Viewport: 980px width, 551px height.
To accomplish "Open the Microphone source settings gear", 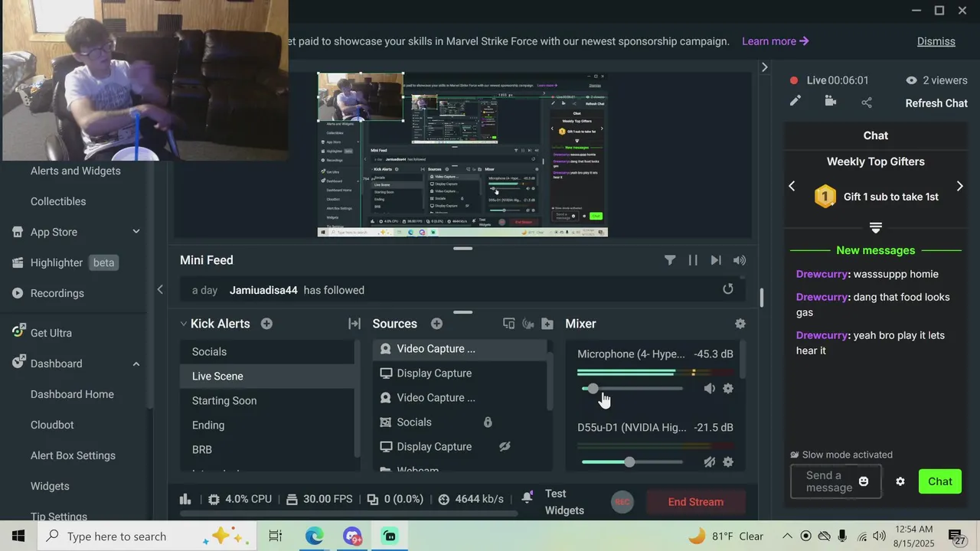I will pyautogui.click(x=728, y=389).
